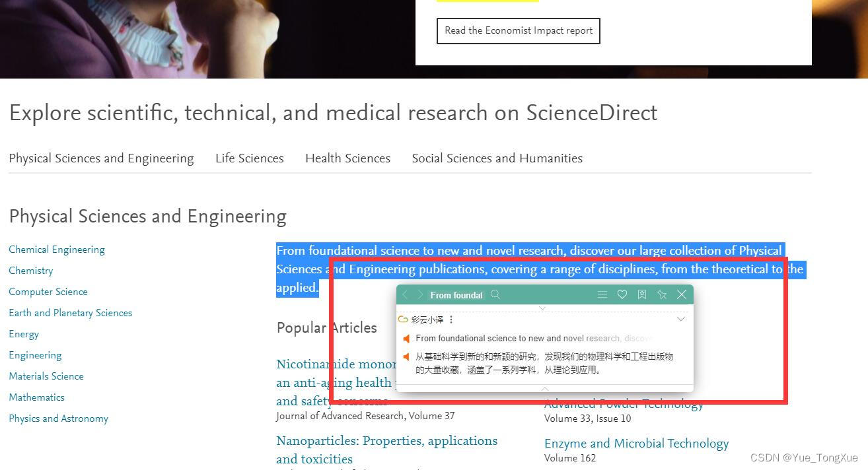Click the 'From foundat' search field in popup
This screenshot has width=868, height=470.
pos(456,295)
